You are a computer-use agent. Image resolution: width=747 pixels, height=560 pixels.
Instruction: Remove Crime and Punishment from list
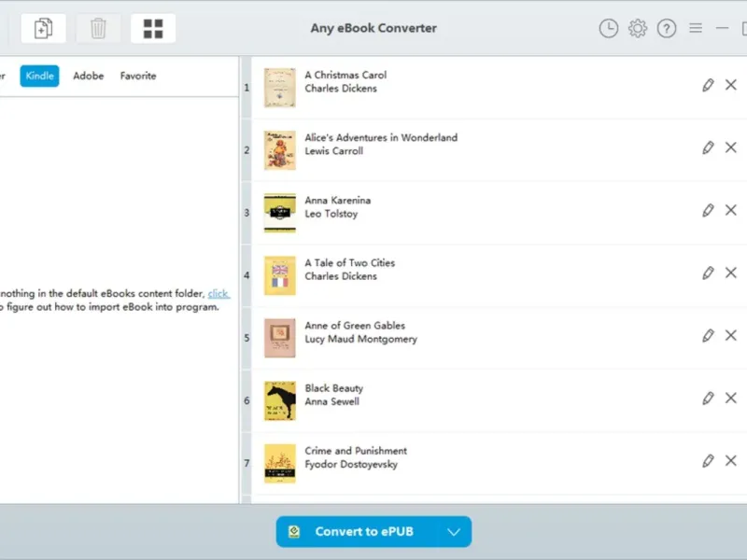point(731,460)
